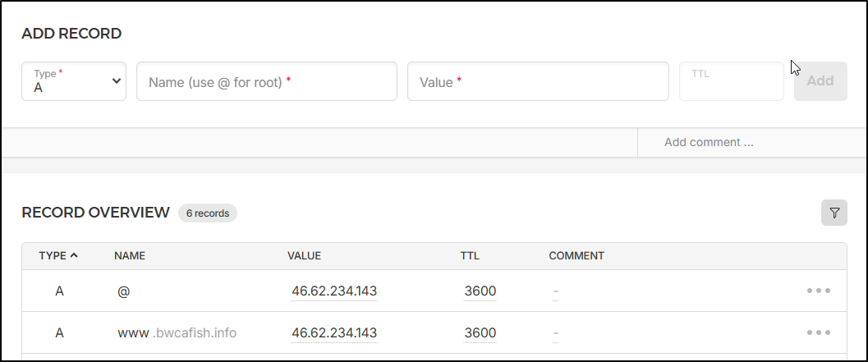Click the VALUE column header

[x=304, y=255]
